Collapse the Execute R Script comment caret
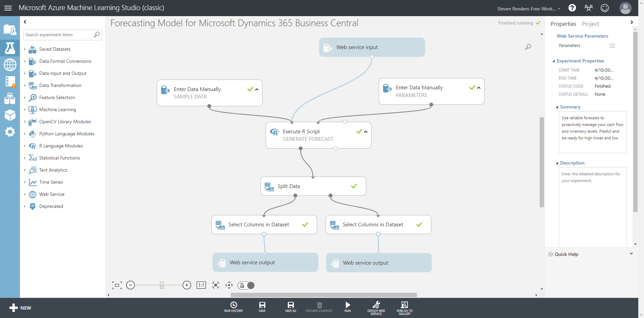 pos(366,132)
